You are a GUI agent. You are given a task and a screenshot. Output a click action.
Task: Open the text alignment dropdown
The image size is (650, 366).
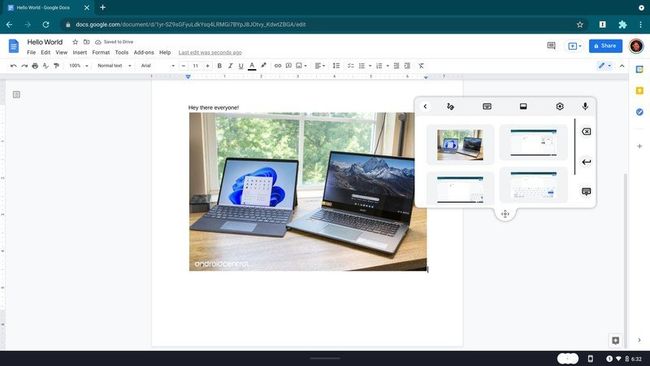tap(320, 66)
